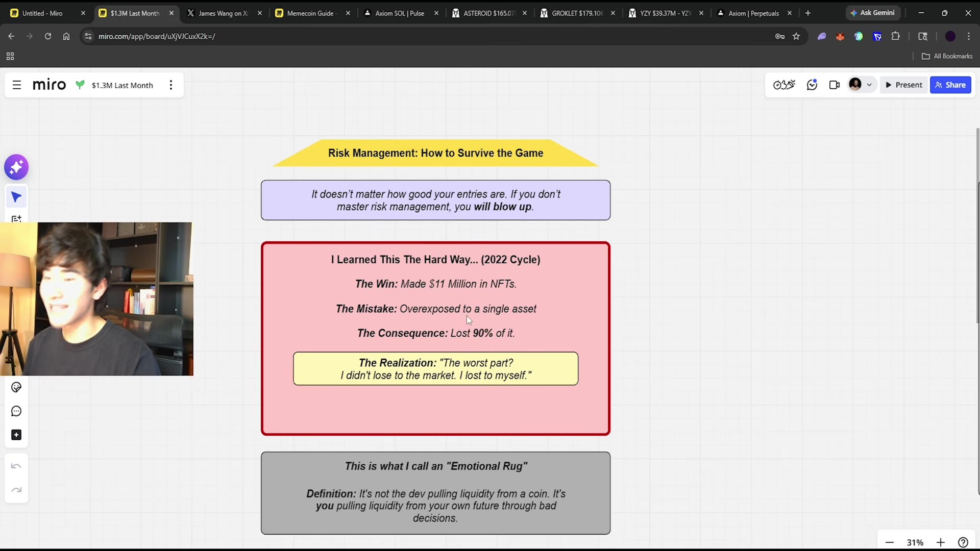This screenshot has width=980, height=551.
Task: Start Present mode
Action: (x=903, y=85)
